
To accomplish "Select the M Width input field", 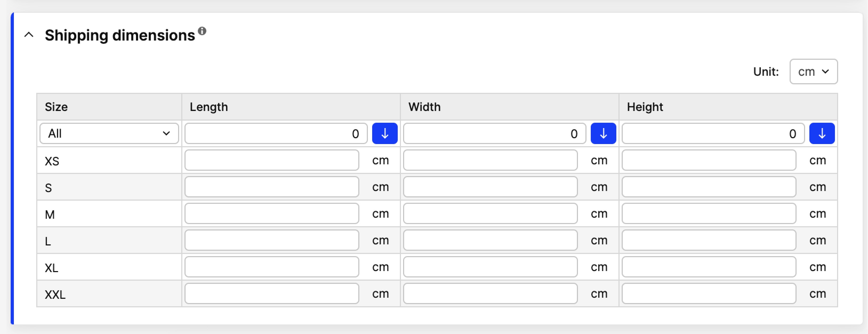I will tap(490, 213).
